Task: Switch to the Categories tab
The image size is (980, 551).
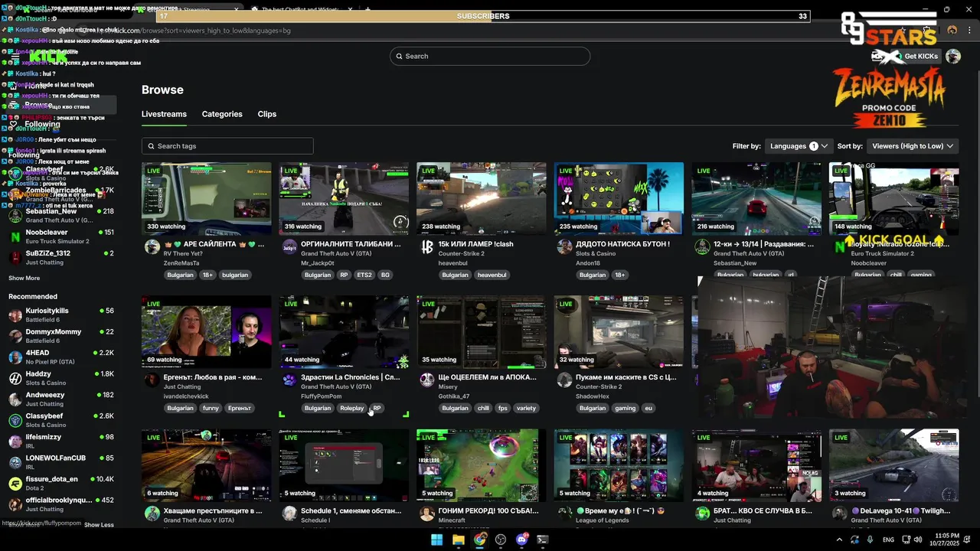Action: point(222,114)
